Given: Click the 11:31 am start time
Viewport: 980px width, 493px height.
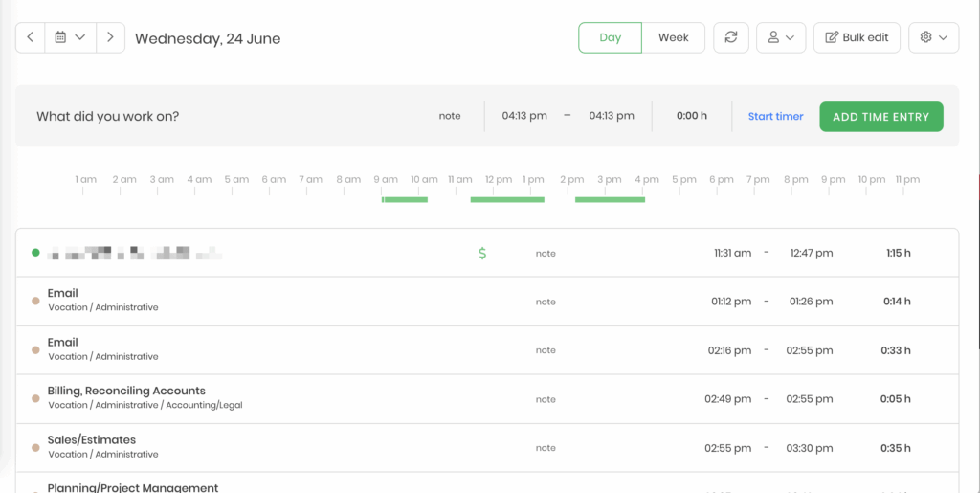Looking at the screenshot, I should [732, 254].
